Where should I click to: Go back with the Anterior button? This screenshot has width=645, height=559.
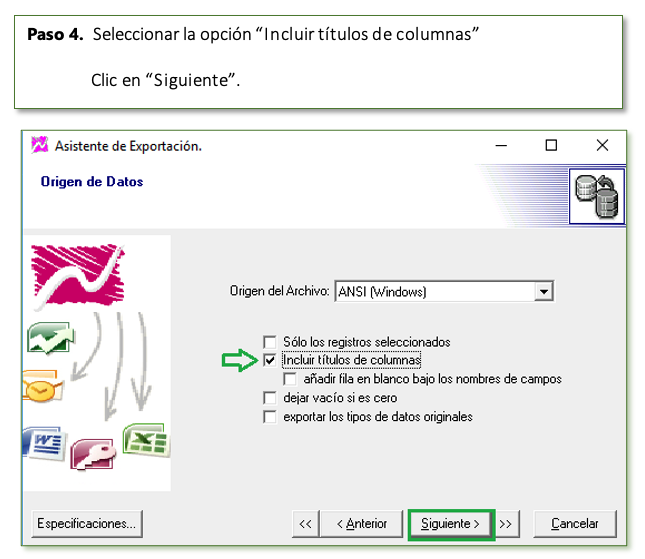click(x=362, y=524)
